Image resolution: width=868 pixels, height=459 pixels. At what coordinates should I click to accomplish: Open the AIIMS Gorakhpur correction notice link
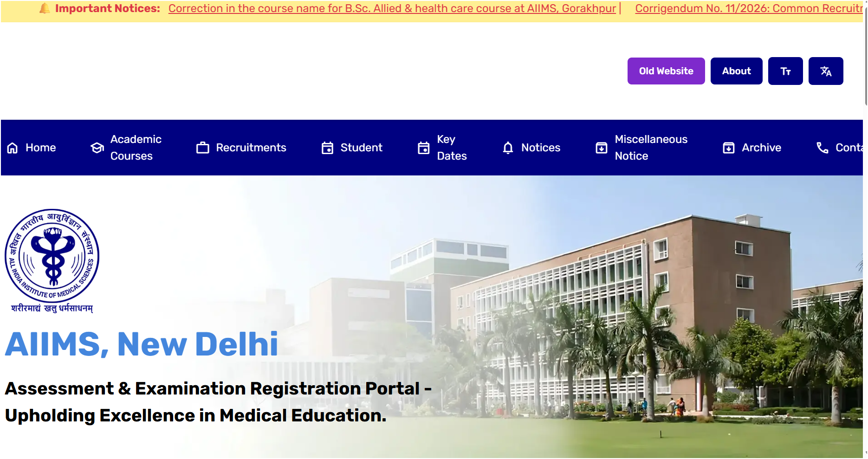pos(392,8)
